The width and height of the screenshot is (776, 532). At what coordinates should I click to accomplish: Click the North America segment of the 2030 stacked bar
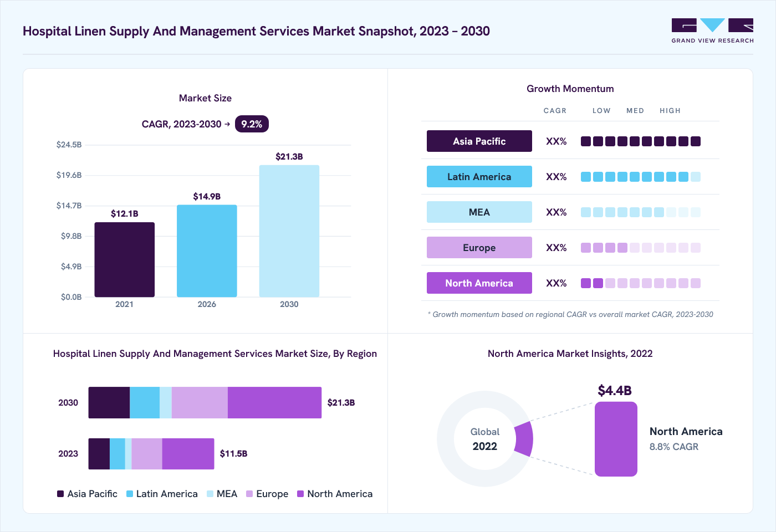274,402
